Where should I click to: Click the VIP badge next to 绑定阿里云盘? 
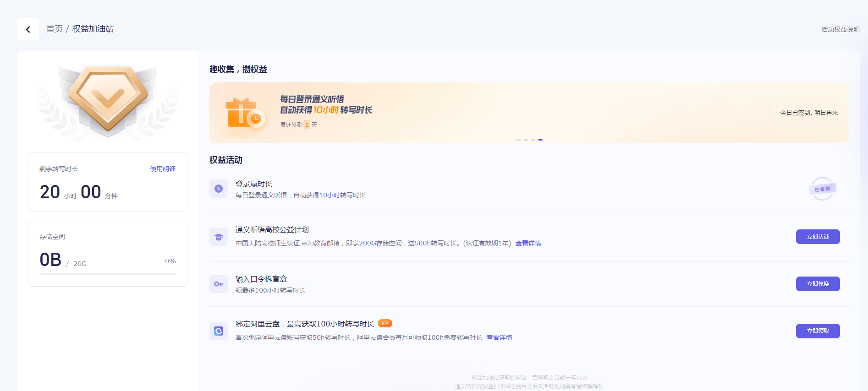pos(385,323)
